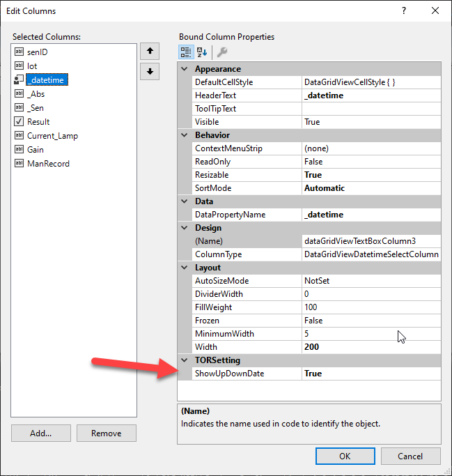This screenshot has width=452, height=476.
Task: Select the _Sen column in list
Action: click(x=36, y=108)
